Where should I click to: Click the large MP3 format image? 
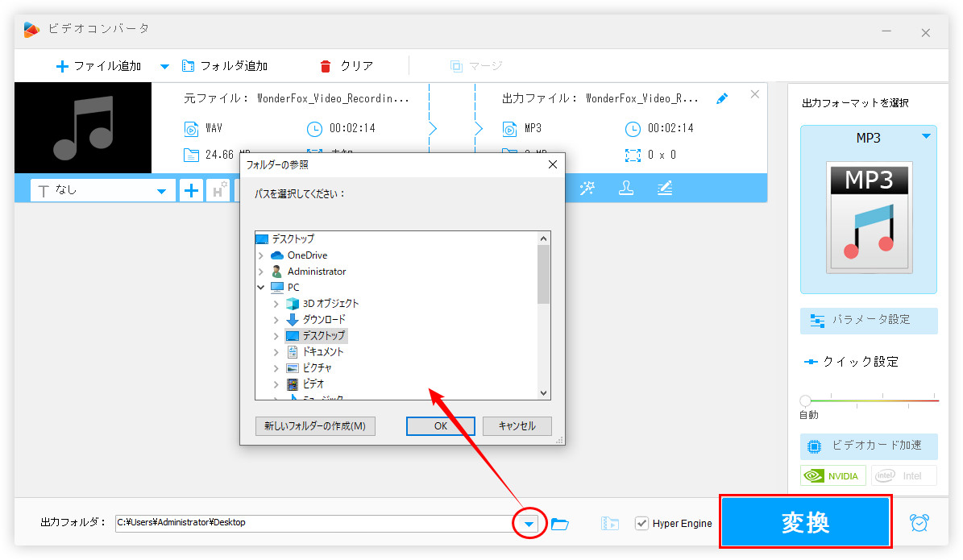(869, 218)
